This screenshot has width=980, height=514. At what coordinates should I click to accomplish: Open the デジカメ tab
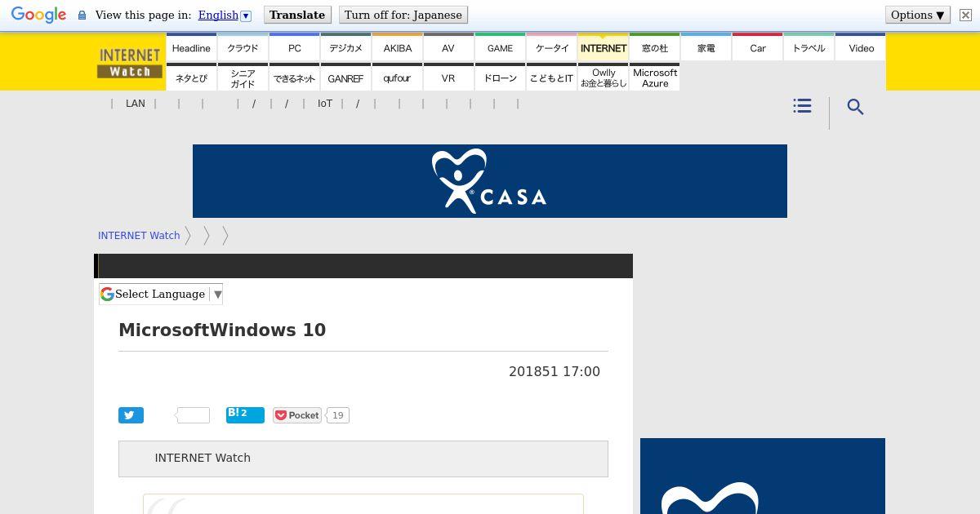[345, 48]
